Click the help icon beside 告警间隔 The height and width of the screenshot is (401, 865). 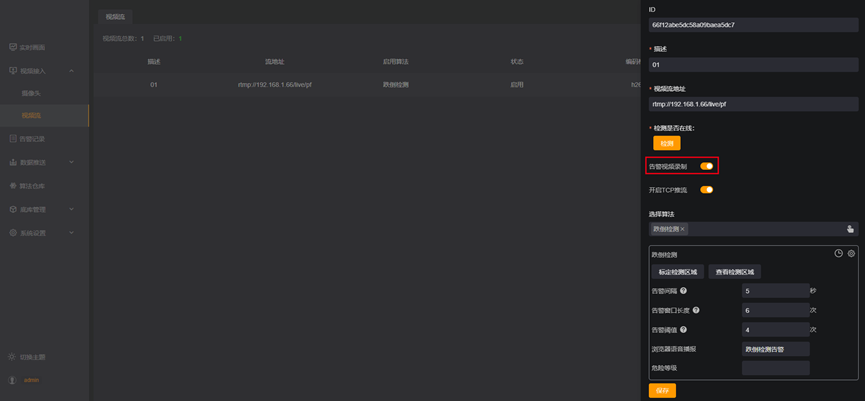point(683,291)
